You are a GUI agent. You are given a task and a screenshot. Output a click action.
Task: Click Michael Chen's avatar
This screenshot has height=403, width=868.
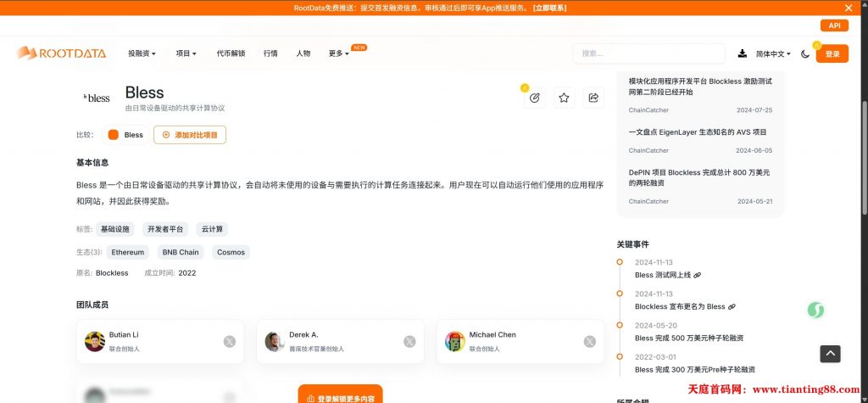[455, 341]
